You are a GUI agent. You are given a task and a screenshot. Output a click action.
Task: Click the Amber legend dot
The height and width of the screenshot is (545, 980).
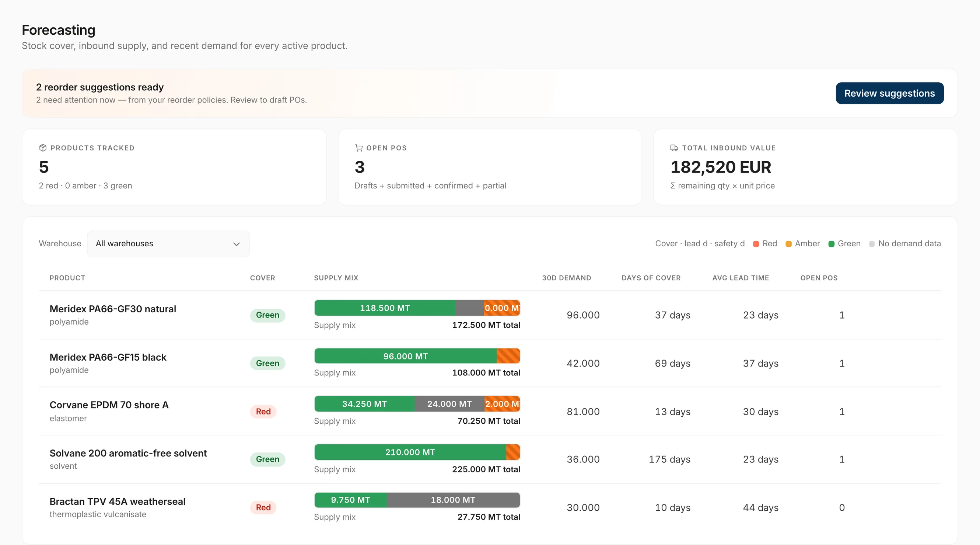coord(788,244)
